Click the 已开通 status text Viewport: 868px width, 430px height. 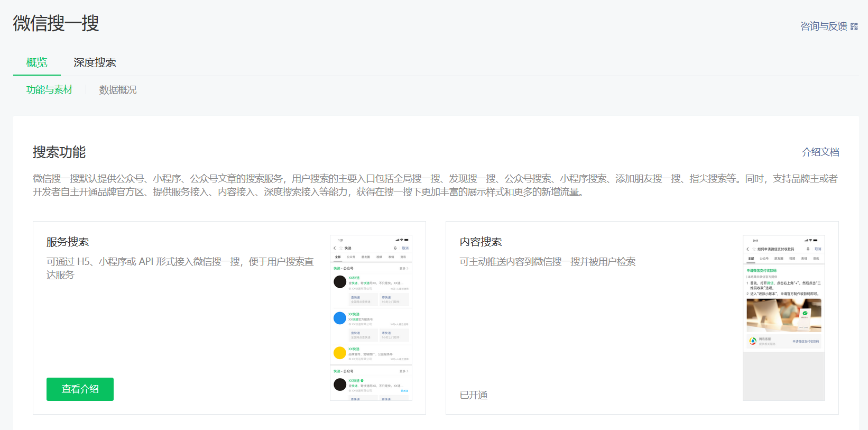[474, 395]
